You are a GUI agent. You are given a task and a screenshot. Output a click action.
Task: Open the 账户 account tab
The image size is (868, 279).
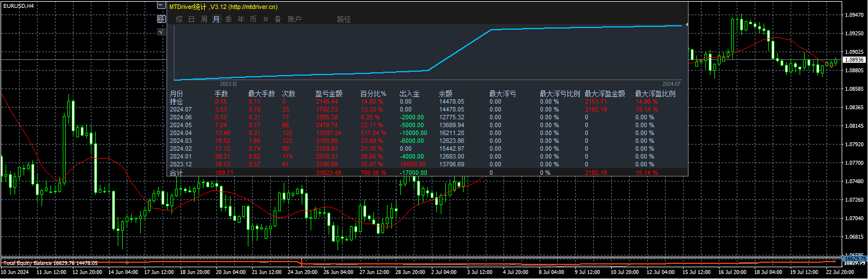point(294,19)
